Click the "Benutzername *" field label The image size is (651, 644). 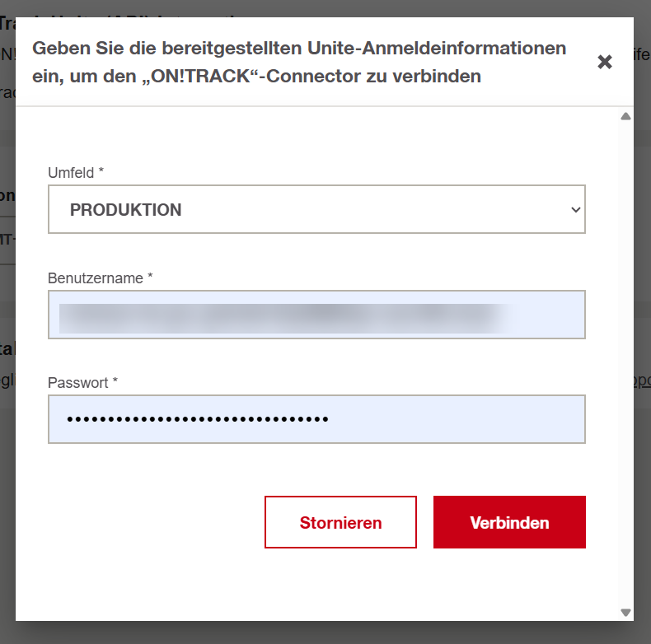pyautogui.click(x=101, y=278)
